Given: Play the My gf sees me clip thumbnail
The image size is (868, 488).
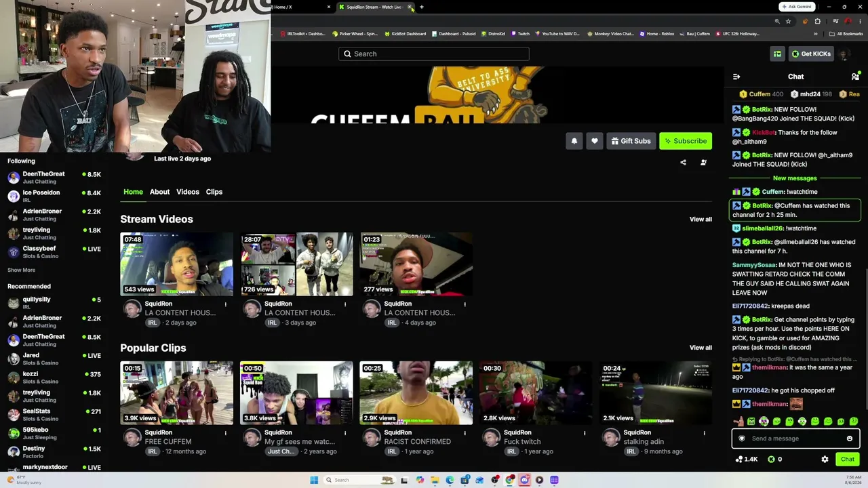Looking at the screenshot, I should point(296,393).
